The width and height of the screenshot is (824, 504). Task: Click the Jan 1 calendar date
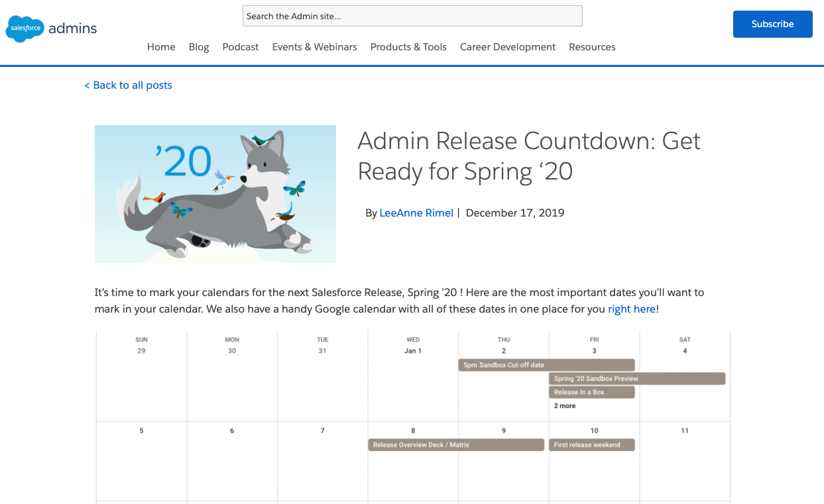click(413, 351)
